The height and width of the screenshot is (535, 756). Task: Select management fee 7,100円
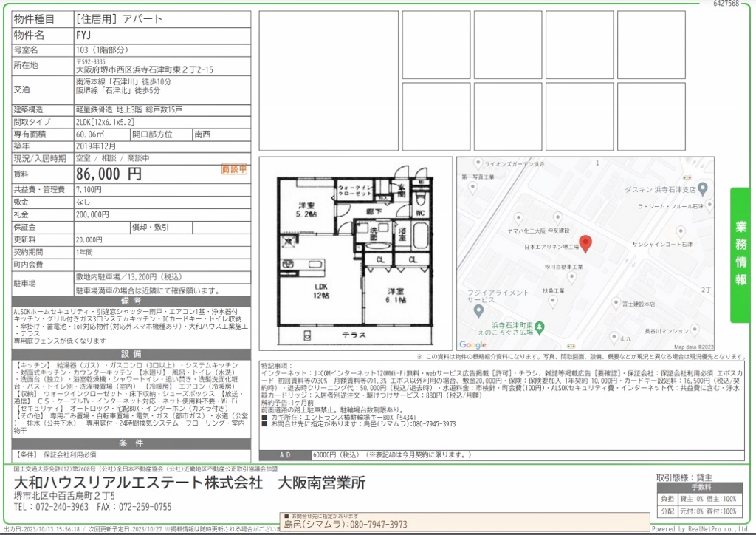click(89, 190)
